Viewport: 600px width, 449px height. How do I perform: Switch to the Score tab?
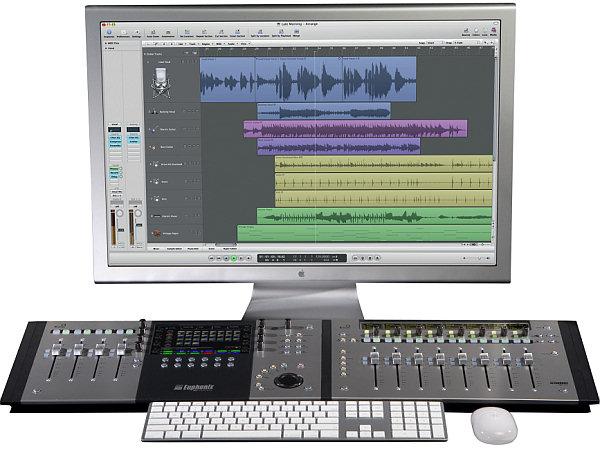click(212, 248)
